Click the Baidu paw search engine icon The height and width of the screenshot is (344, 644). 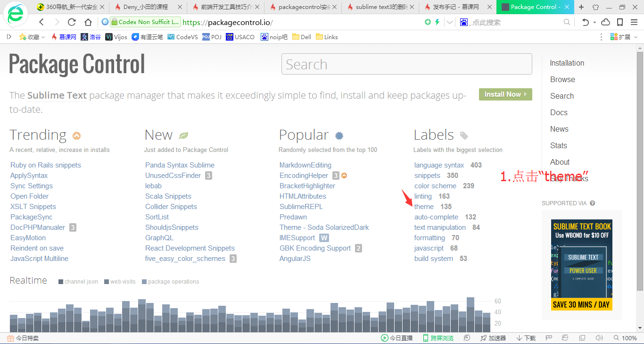click(x=464, y=22)
